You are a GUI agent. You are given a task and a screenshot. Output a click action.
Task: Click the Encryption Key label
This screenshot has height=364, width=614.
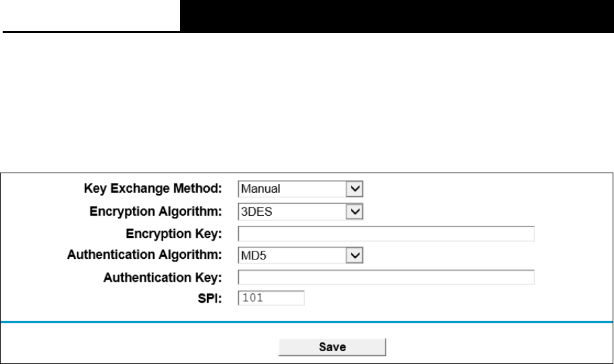(x=174, y=234)
